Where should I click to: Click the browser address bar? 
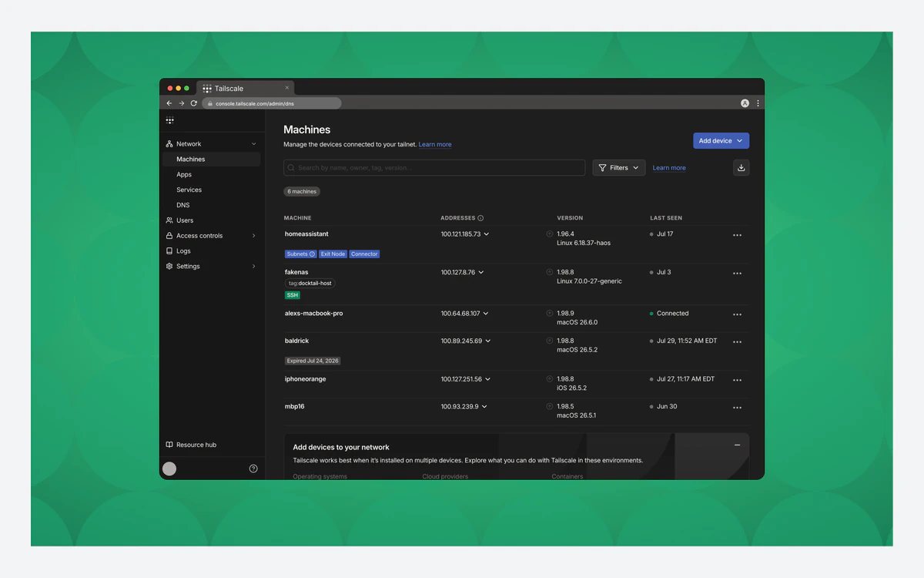click(x=271, y=103)
